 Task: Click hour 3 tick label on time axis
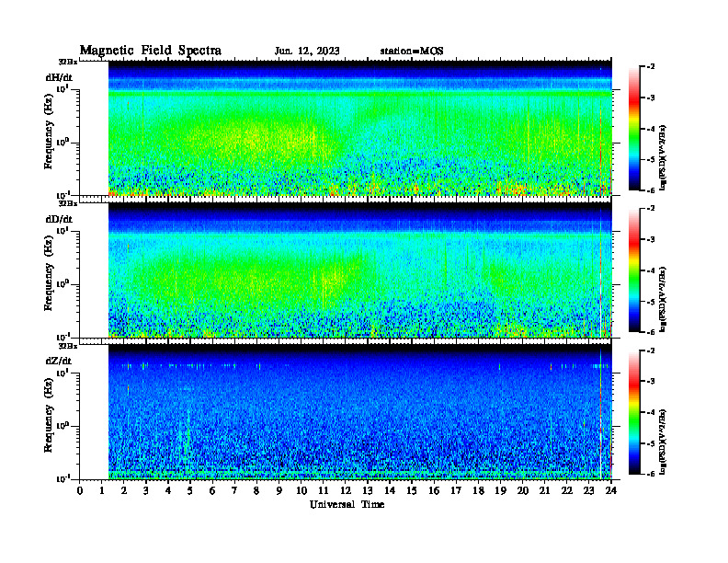point(146,491)
